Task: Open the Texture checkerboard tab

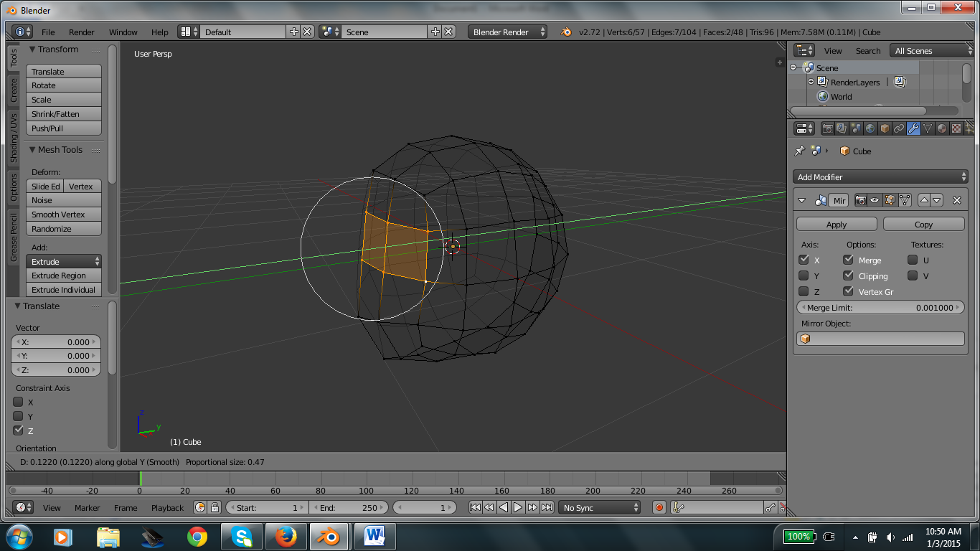Action: point(956,128)
